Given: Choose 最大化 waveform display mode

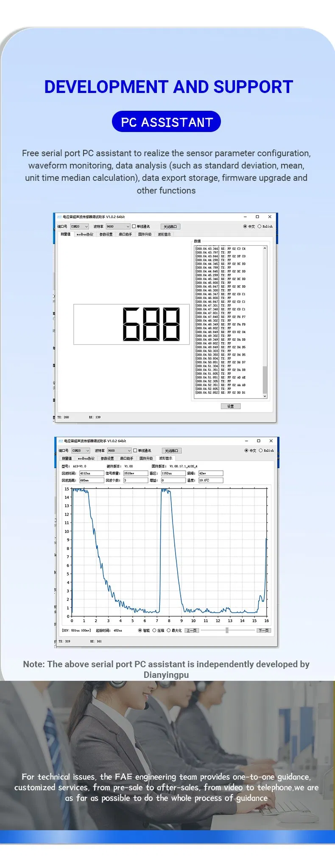Looking at the screenshot, I should pyautogui.click(x=168, y=630).
